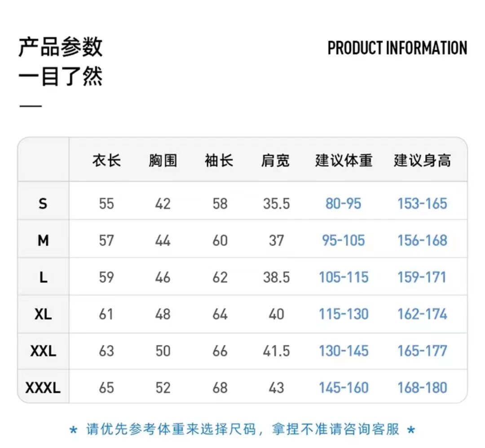
Task: Click sleeve value 58 in S row
Action: click(x=220, y=204)
